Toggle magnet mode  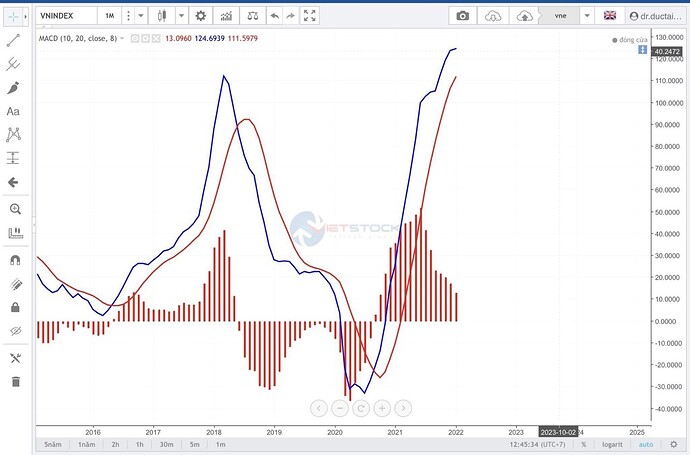pos(15,260)
